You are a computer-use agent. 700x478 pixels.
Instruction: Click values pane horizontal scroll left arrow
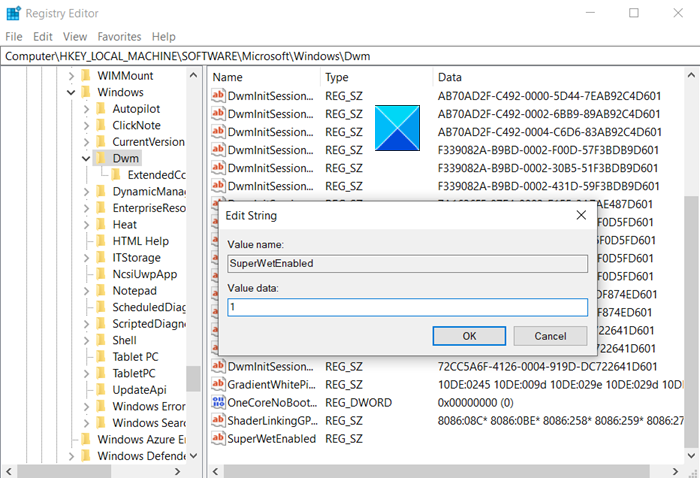pyautogui.click(x=216, y=471)
